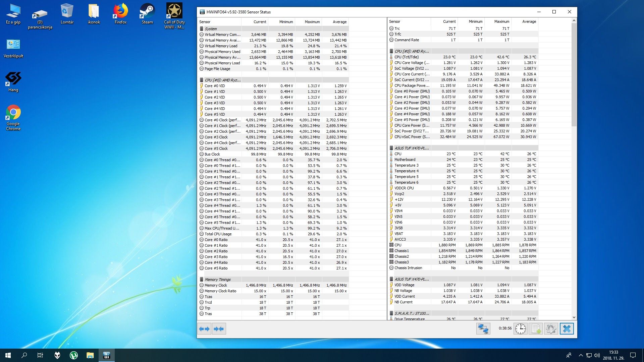Click the taskbar search magnifier

[24, 355]
